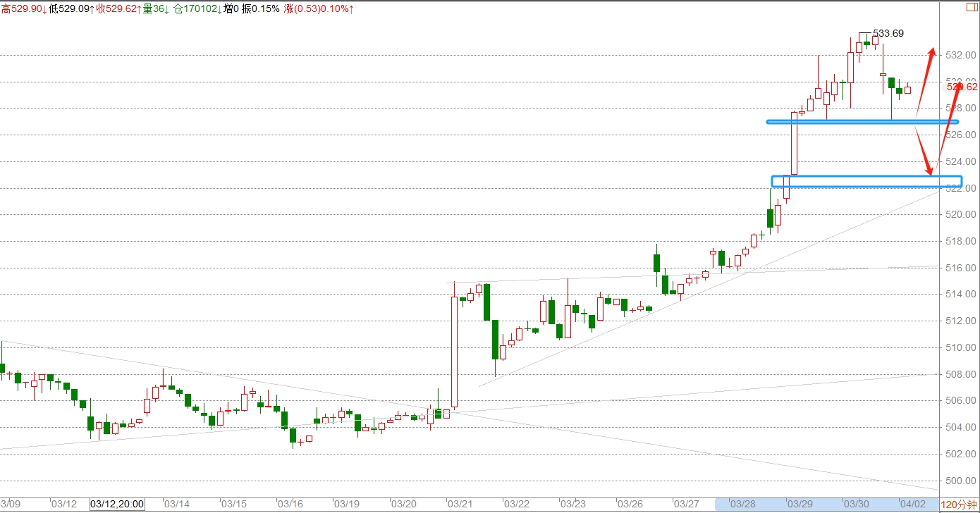Click the 500.00 price axis label

961,481
